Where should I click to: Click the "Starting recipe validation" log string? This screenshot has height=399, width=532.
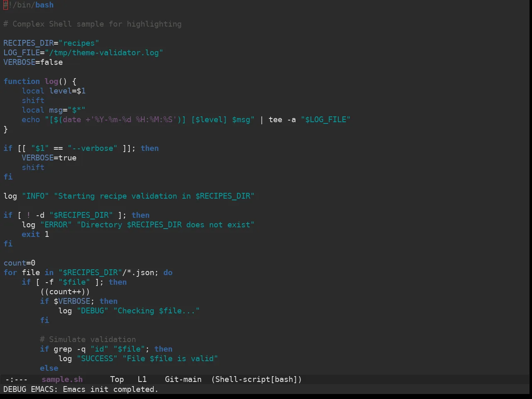pyautogui.click(x=154, y=196)
